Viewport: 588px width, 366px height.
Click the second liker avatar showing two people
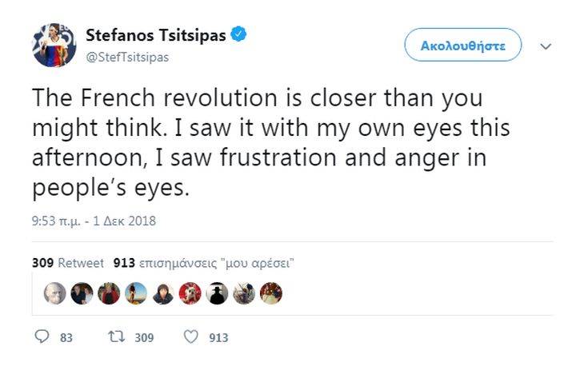(82, 293)
